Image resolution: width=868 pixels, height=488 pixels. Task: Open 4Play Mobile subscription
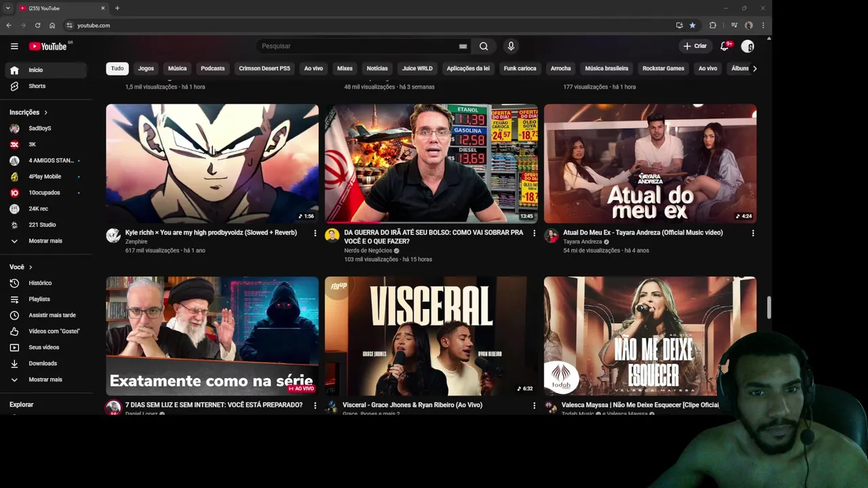(45, 176)
